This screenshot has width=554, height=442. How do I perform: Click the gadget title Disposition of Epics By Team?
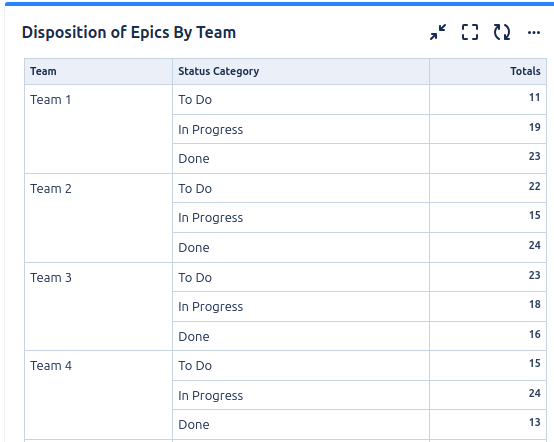pyautogui.click(x=129, y=32)
